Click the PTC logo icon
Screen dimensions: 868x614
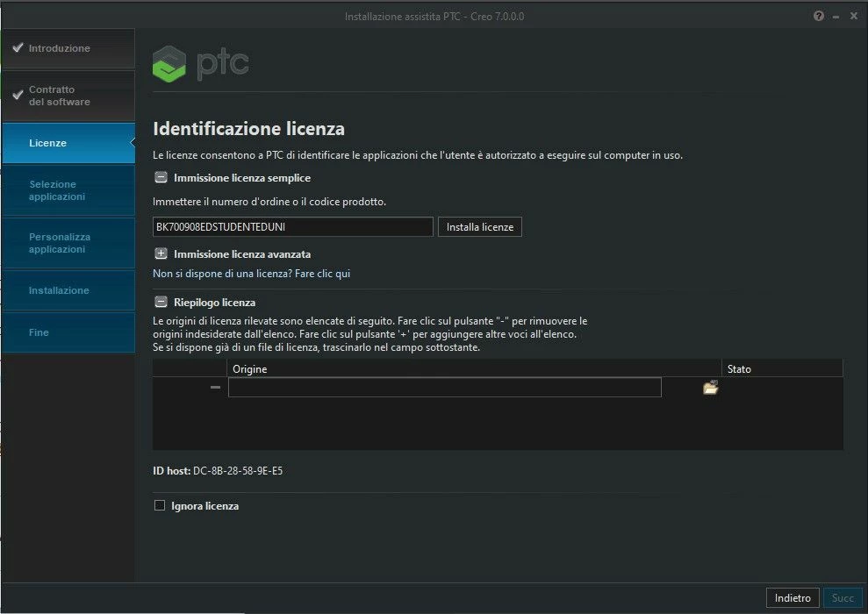click(x=169, y=63)
